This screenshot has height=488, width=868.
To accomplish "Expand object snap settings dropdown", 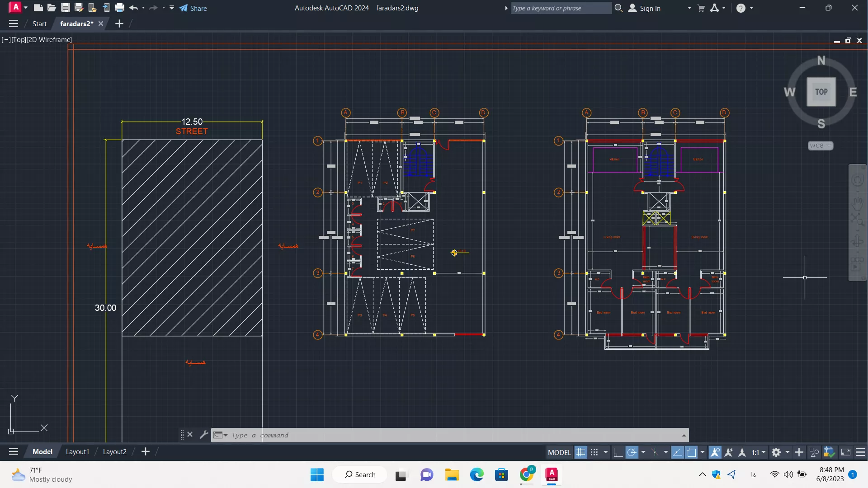I will [x=703, y=452].
